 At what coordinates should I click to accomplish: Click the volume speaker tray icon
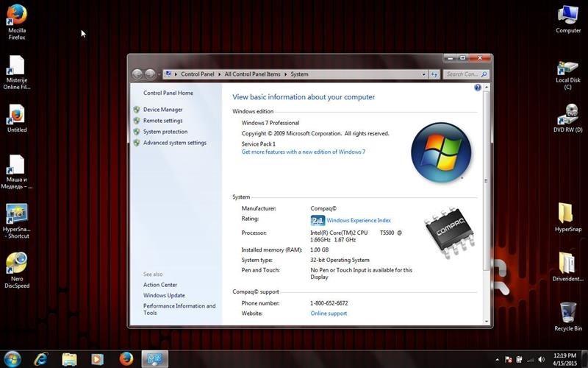(541, 360)
